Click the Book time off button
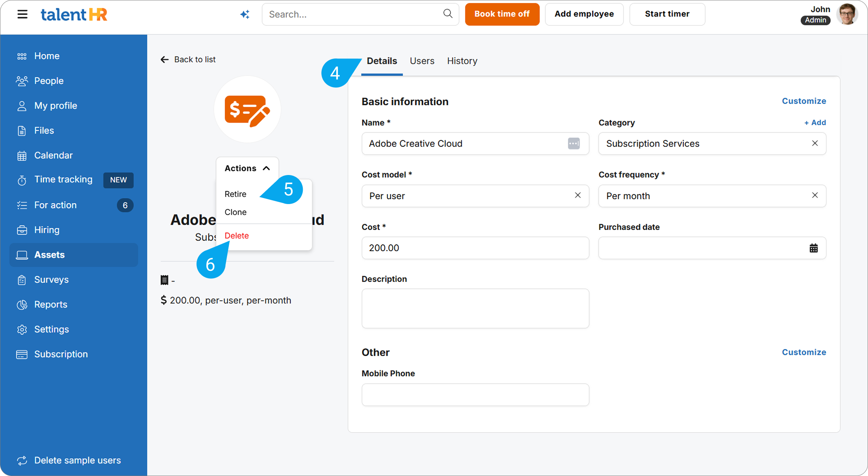This screenshot has width=868, height=476. [x=502, y=14]
